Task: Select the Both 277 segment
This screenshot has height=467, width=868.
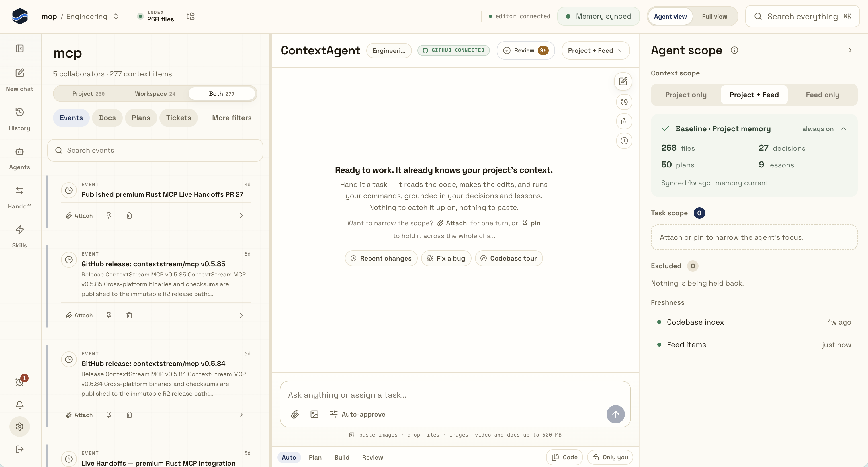Action: click(x=221, y=94)
